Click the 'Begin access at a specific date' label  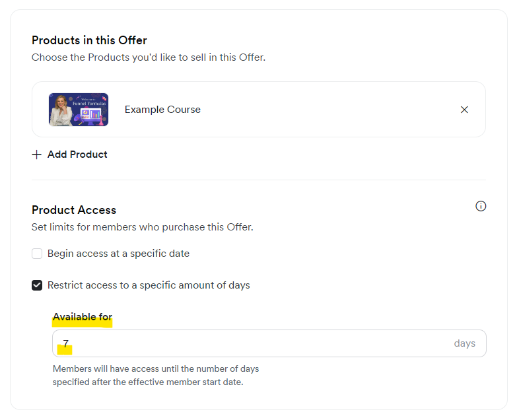(118, 254)
